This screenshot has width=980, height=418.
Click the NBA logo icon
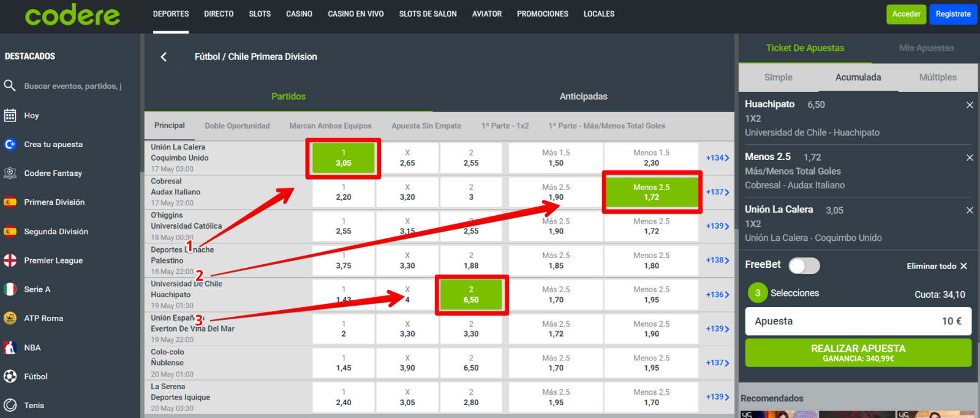click(x=10, y=348)
